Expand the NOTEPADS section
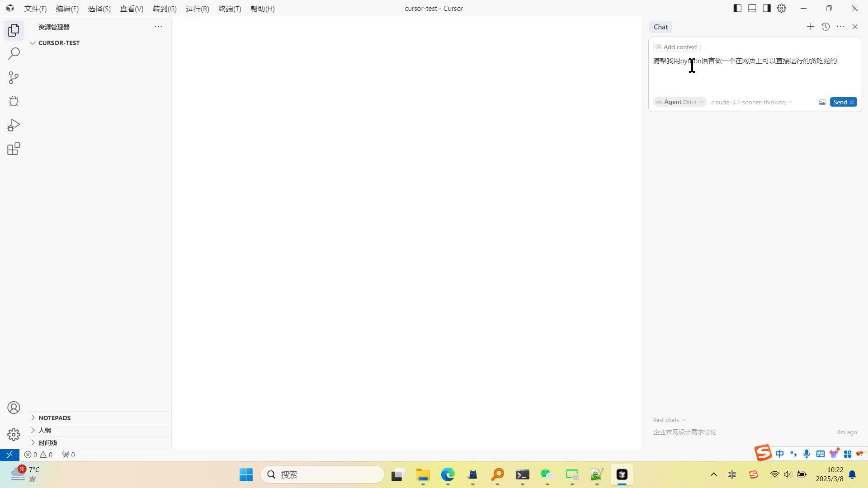The image size is (868, 488). pos(54,418)
